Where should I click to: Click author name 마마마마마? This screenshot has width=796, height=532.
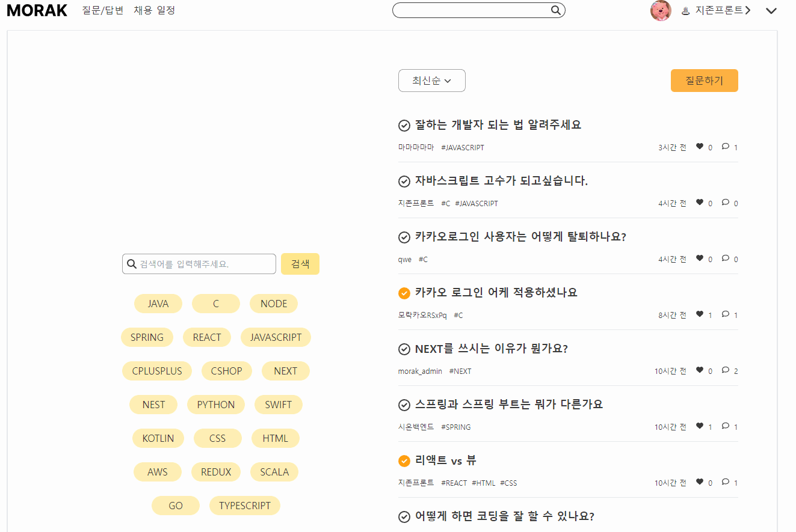[x=416, y=147]
